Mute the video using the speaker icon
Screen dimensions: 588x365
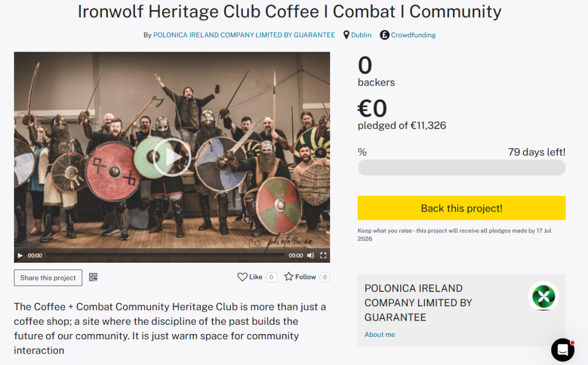311,256
